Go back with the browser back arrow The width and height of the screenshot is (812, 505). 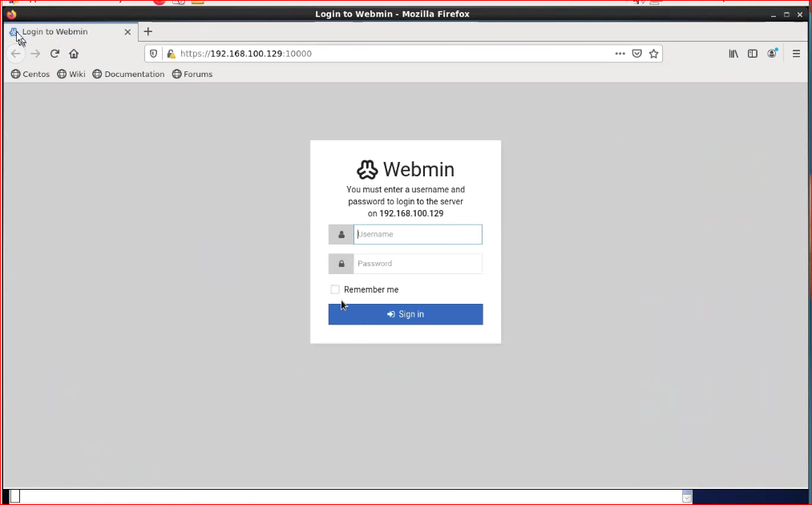[x=15, y=54]
